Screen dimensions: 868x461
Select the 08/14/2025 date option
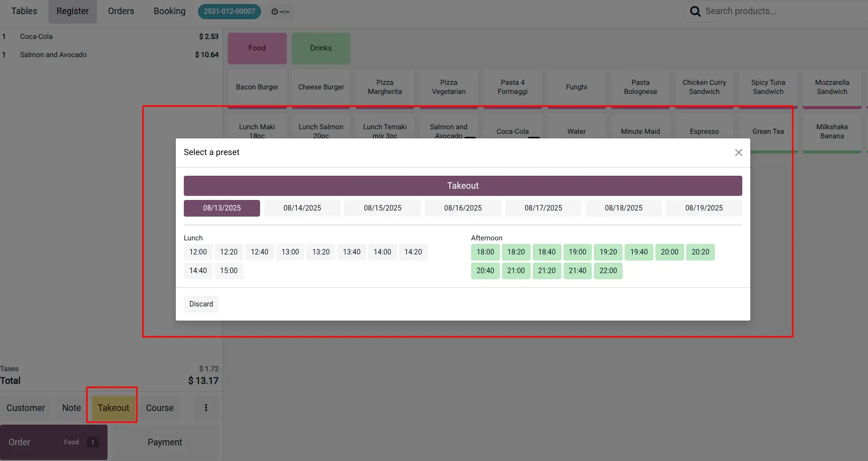(302, 208)
